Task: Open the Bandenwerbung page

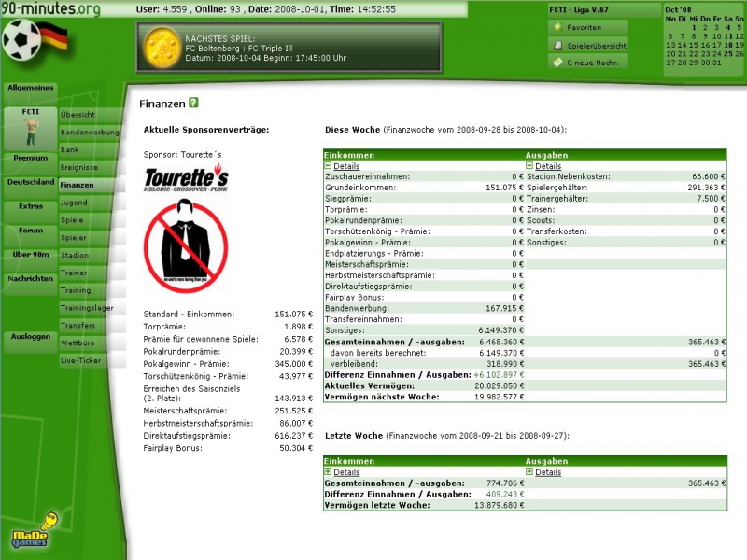Action: pyautogui.click(x=91, y=133)
